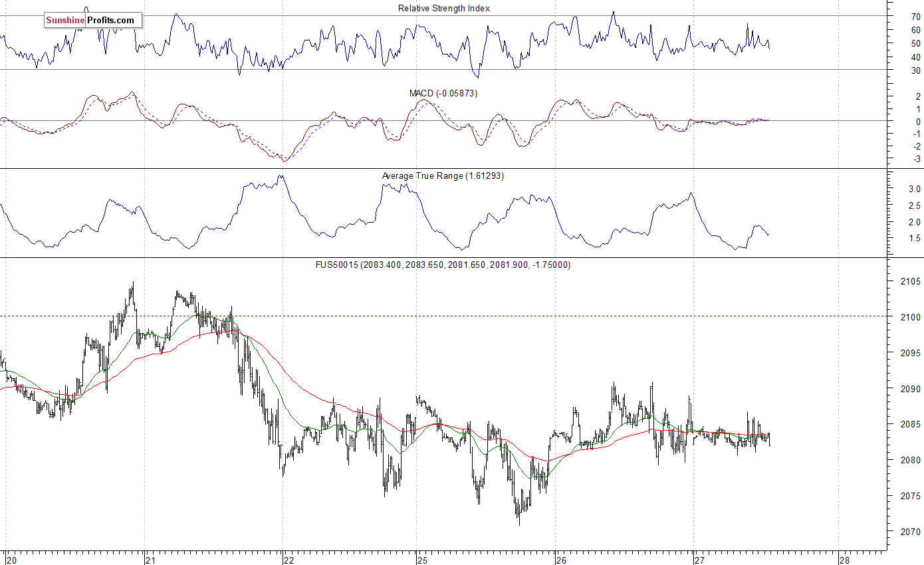Viewport: 924px width, 565px height.
Task: Click date label 21 on time axis
Action: click(150, 560)
